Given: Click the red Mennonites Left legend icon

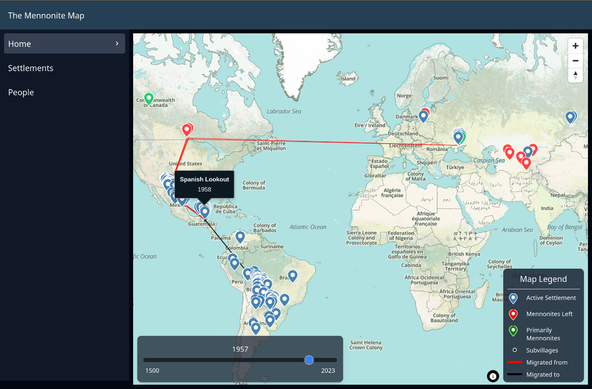Looking at the screenshot, I should [x=513, y=314].
